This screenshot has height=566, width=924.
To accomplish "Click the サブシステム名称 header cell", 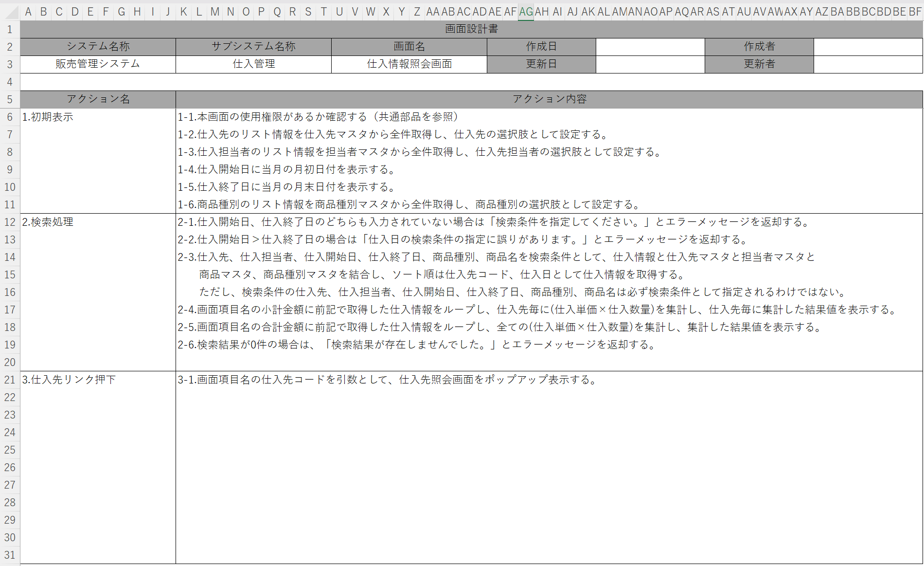I will click(253, 47).
